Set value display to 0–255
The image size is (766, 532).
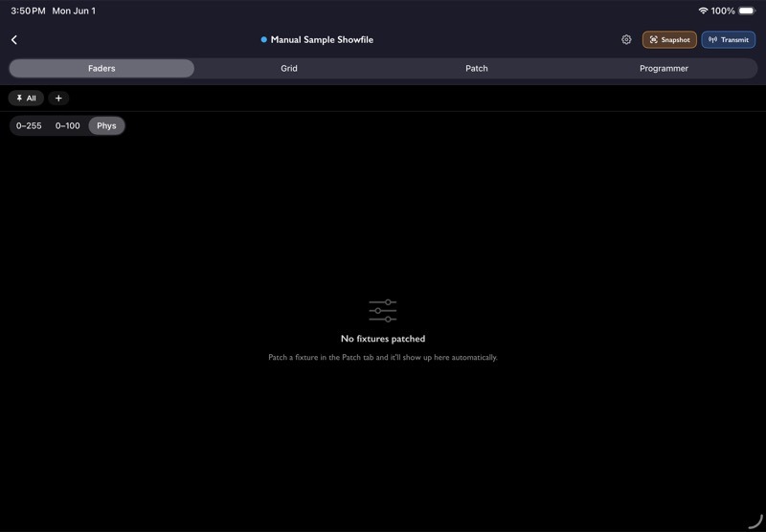pos(29,126)
